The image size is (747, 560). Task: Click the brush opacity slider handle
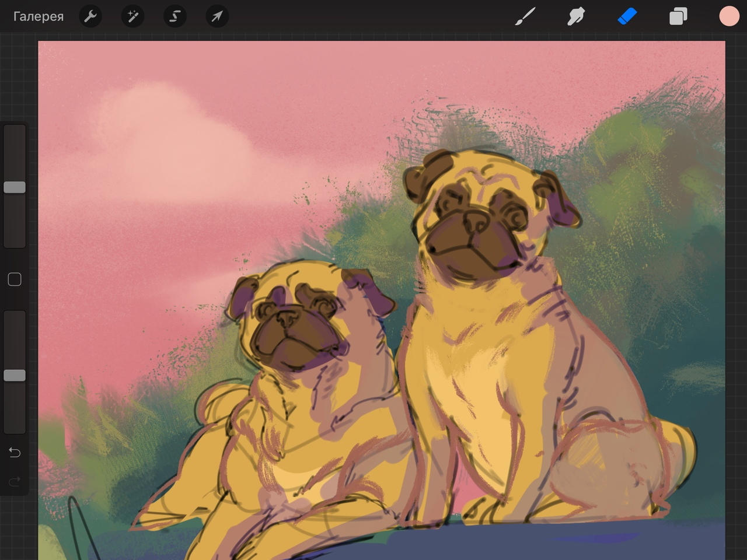click(x=15, y=376)
